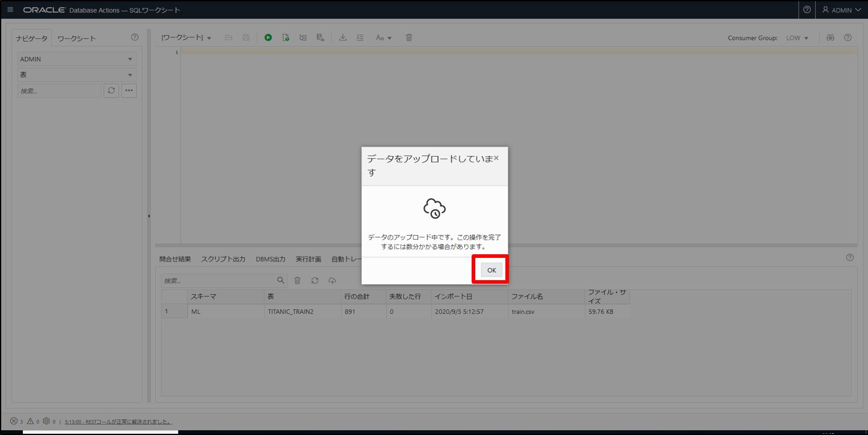Open the スクリプト出力 tab
Image resolution: width=868 pixels, height=435 pixels.
223,259
